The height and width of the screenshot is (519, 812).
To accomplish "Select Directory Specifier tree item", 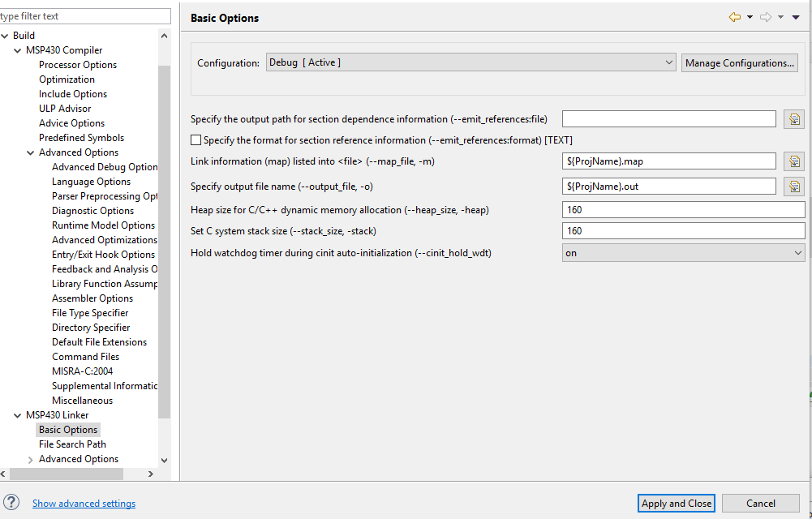I will point(91,328).
